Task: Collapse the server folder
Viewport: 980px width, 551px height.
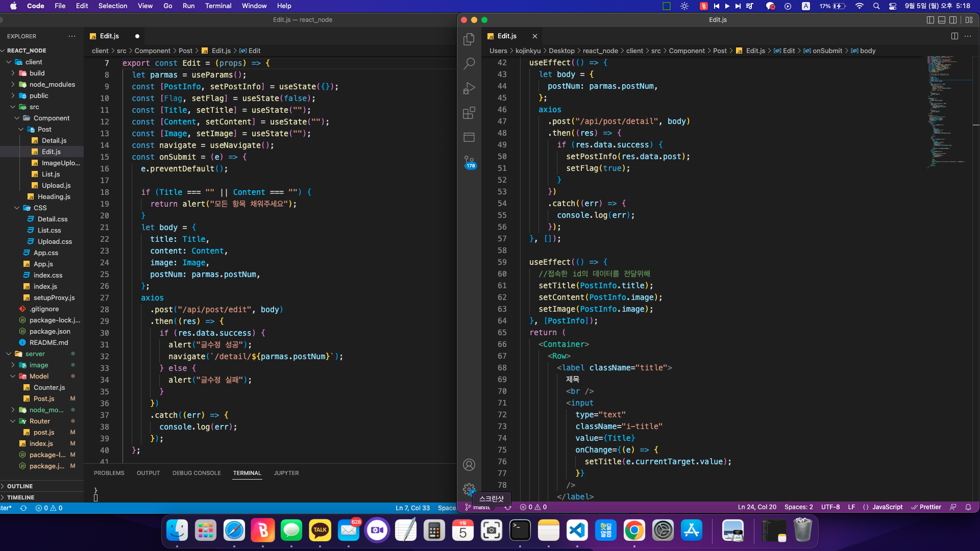Action: [35, 354]
